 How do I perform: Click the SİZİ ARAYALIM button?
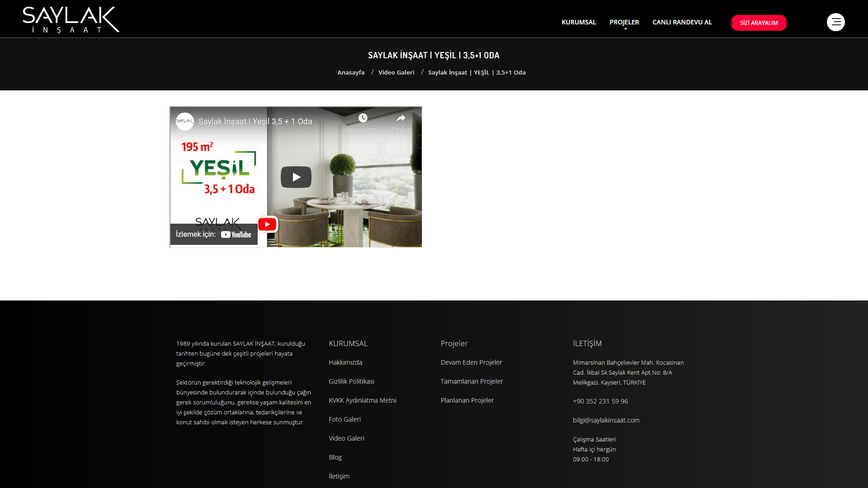tap(759, 23)
